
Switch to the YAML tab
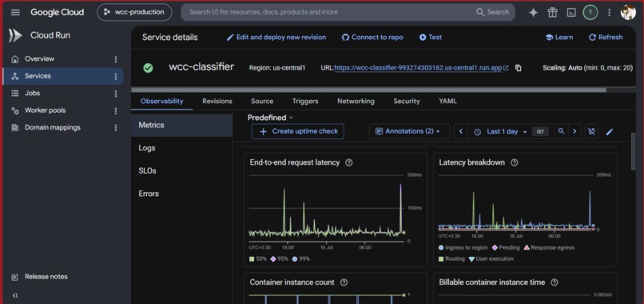point(447,101)
